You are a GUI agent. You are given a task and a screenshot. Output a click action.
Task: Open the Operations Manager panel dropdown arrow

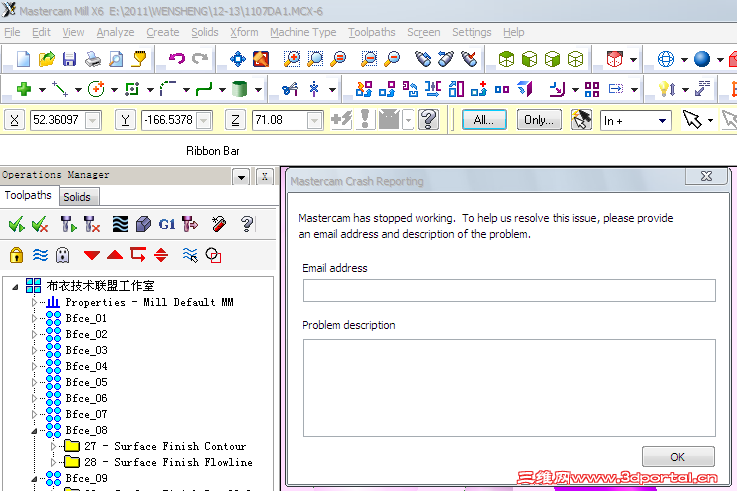point(241,177)
